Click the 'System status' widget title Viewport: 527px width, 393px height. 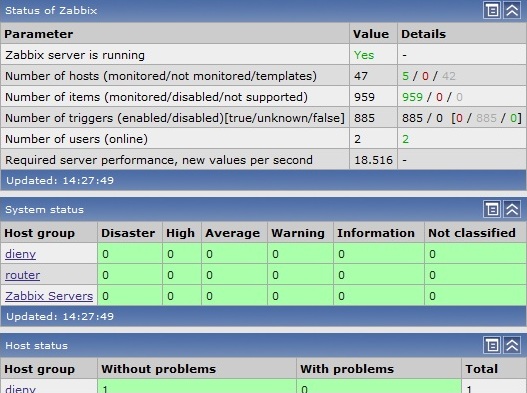pos(44,209)
